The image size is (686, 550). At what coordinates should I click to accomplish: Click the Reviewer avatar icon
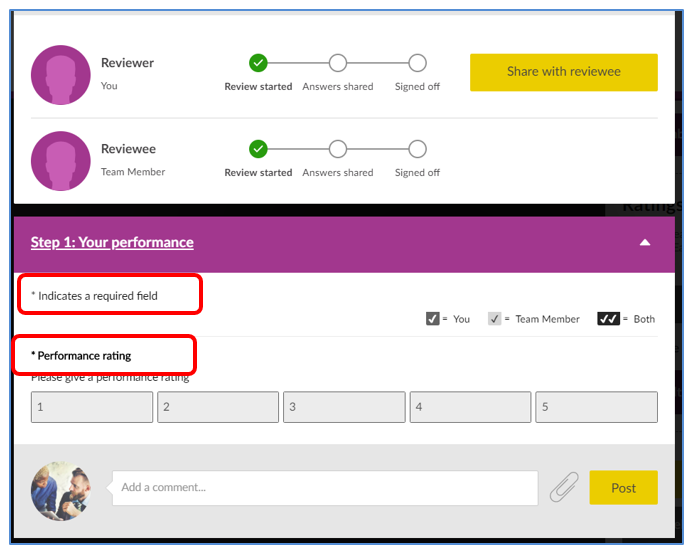tap(61, 75)
